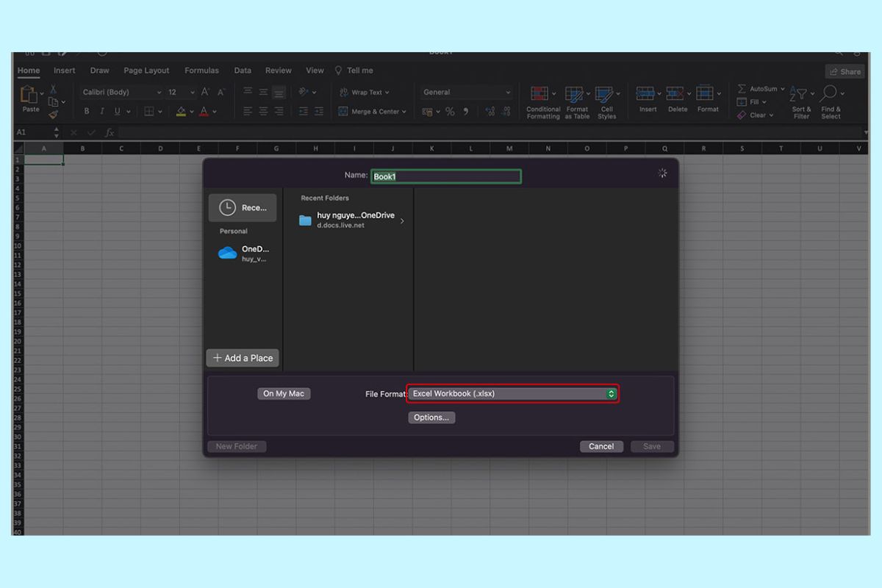Click the On My Mac button

click(284, 394)
